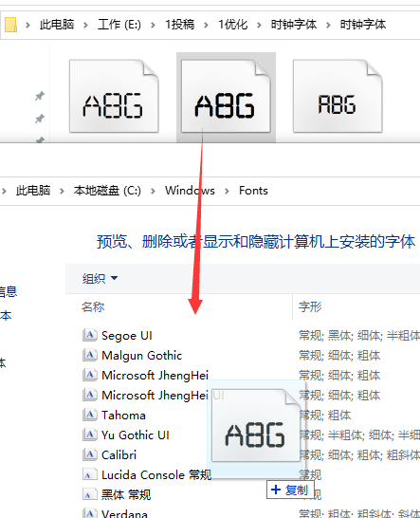This screenshot has height=518, width=420.
Task: Select the Verdana font icon
Action: pos(90,513)
